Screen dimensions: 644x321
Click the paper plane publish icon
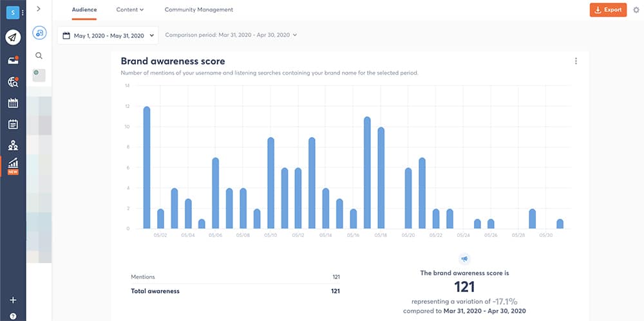click(13, 37)
